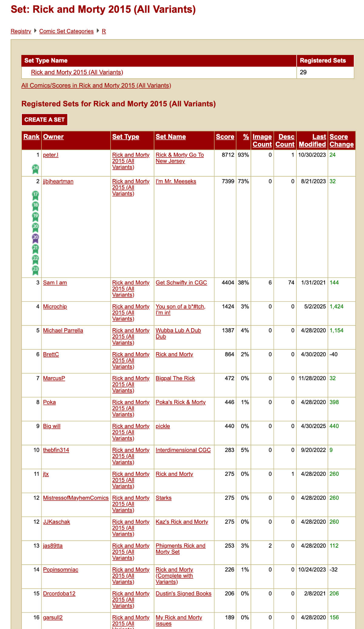Sort by Image Count header
The width and height of the screenshot is (364, 629).
pos(262,141)
